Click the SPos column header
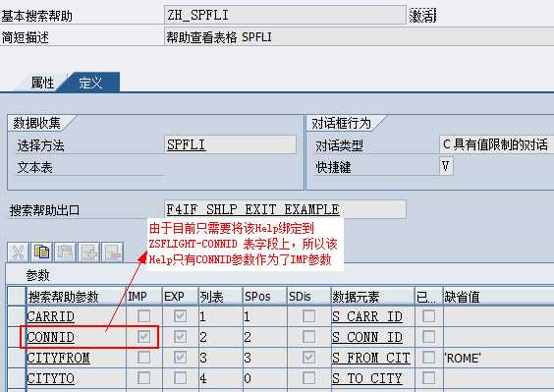The image size is (554, 392). 265,297
